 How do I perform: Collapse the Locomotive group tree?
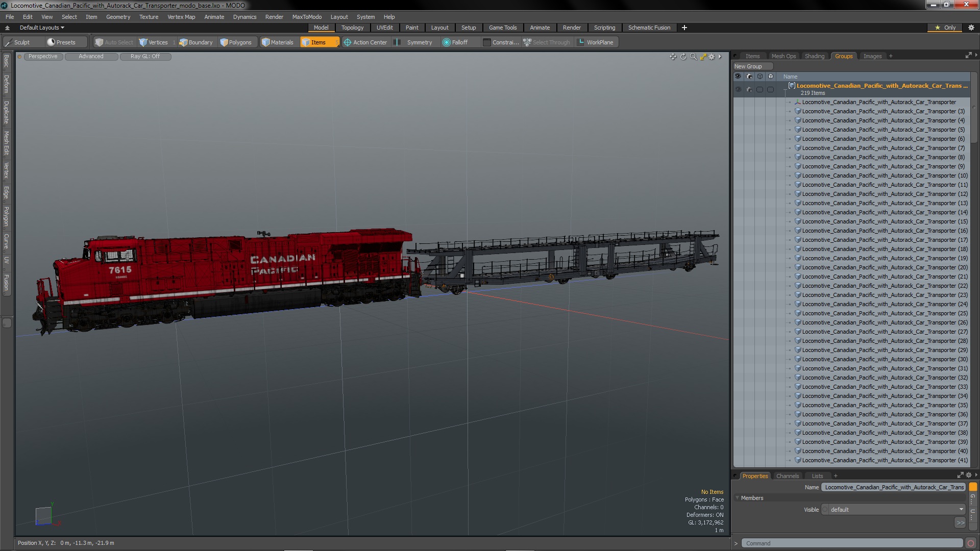[785, 90]
